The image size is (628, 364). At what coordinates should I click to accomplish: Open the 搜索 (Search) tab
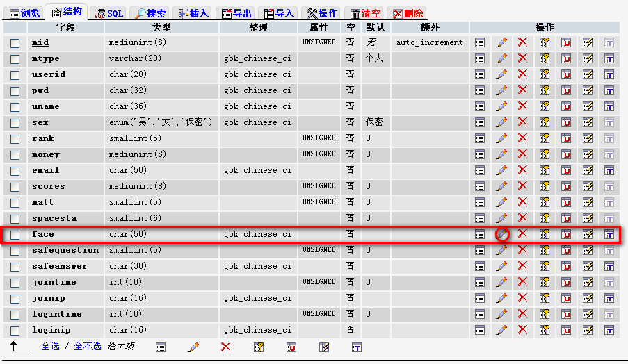[150, 13]
